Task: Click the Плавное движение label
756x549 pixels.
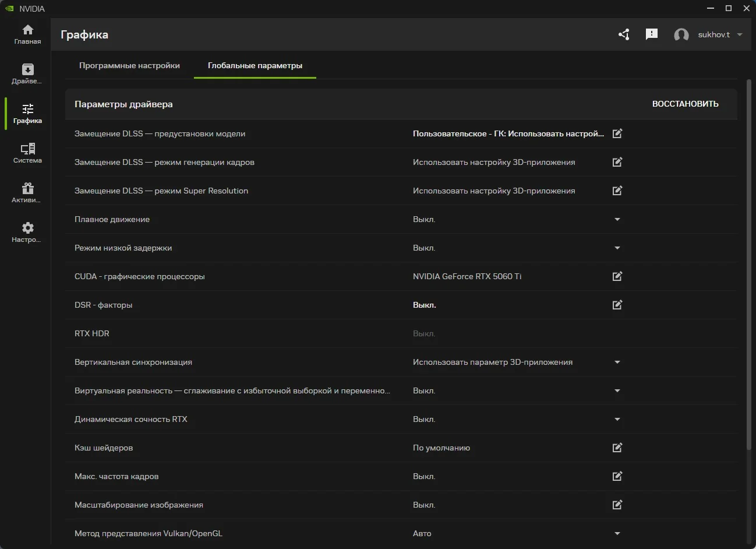Action: [x=112, y=219]
